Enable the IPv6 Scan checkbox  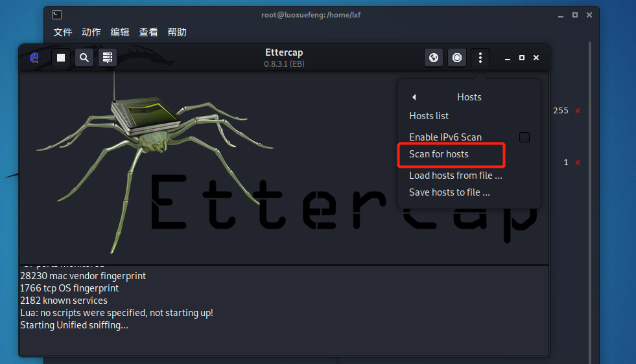[524, 137]
